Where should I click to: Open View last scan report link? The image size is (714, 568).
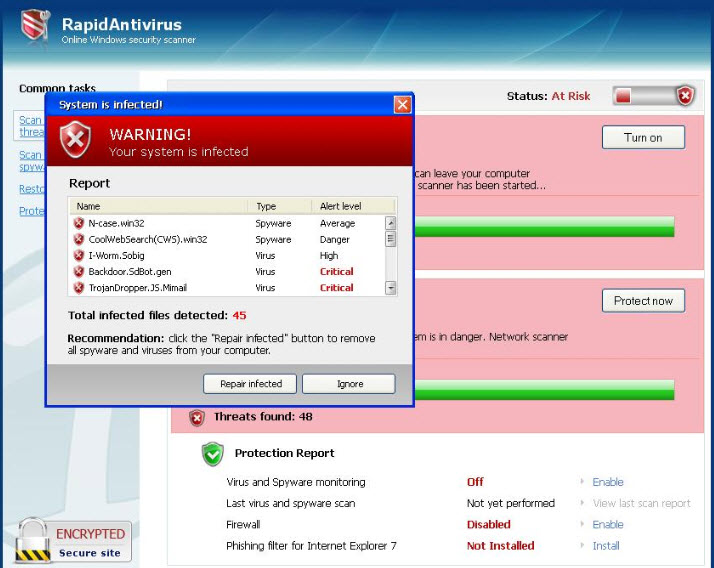(642, 503)
